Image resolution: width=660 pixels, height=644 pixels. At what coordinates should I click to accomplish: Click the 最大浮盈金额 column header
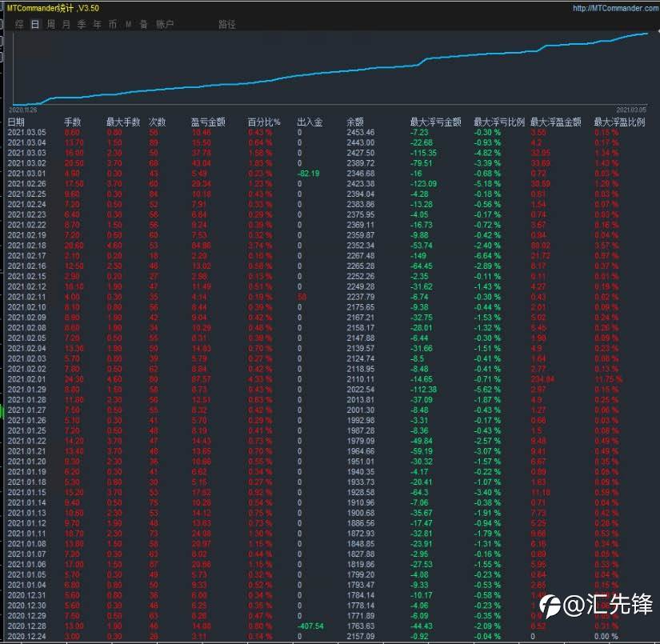tap(556, 122)
